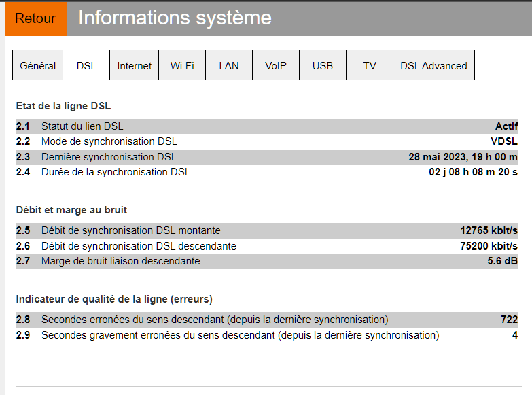This screenshot has width=532, height=395.
Task: Switch to the USB tab
Action: coord(323,65)
